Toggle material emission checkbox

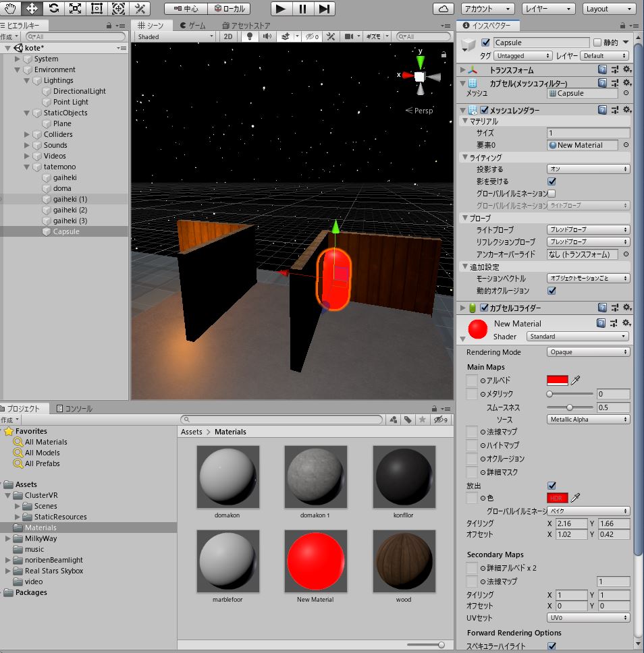(x=552, y=486)
